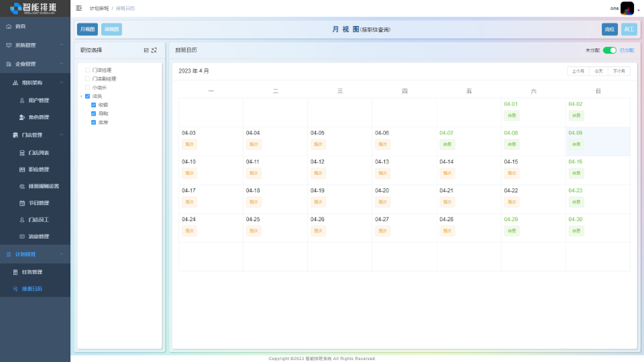Click the 班次 tag on 04-14
Viewport: 644px width, 362px height.
[x=448, y=173]
